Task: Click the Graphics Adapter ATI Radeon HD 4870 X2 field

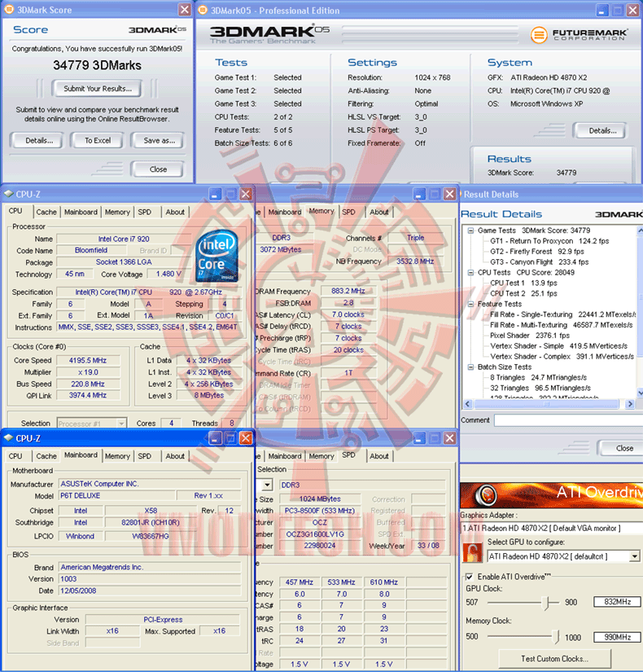Action: click(x=551, y=528)
